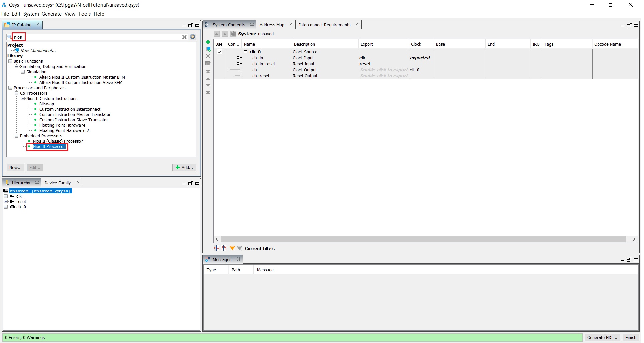Screen dimensions: 644x343
Task: Click the add subsystem icon
Action: point(208,49)
